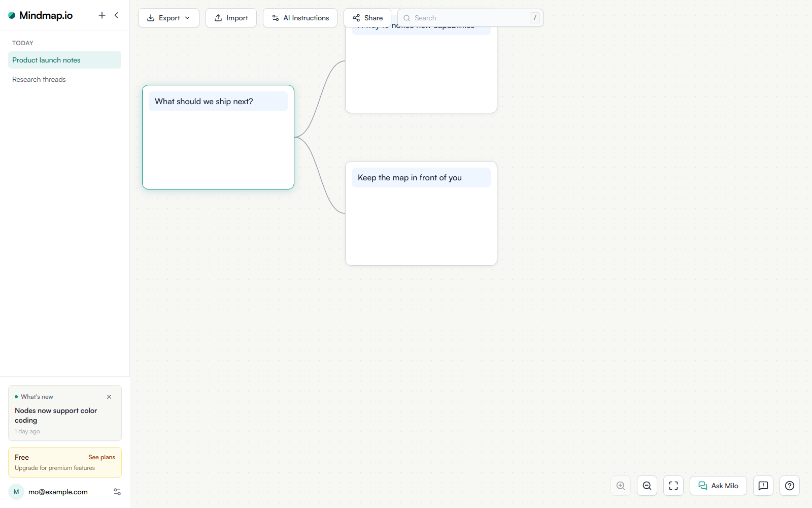Click the Mindmap.io logo

point(41,15)
